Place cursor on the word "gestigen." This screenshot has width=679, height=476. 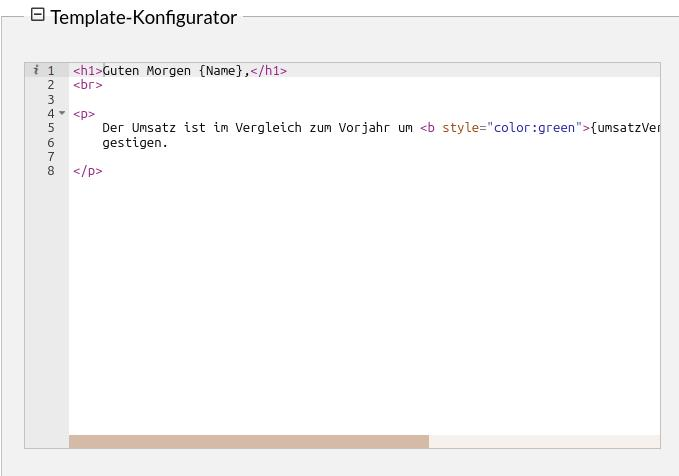pos(135,142)
